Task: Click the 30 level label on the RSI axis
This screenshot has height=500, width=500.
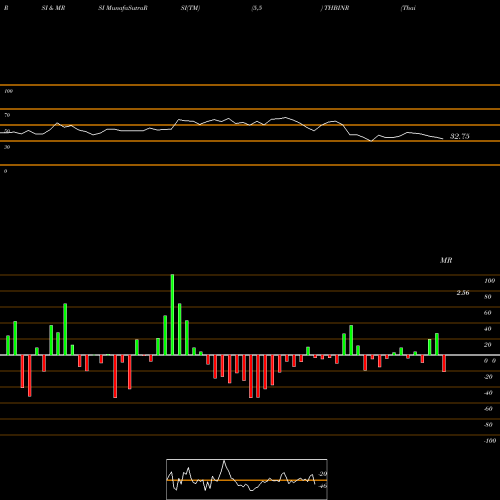Action: (x=7, y=147)
